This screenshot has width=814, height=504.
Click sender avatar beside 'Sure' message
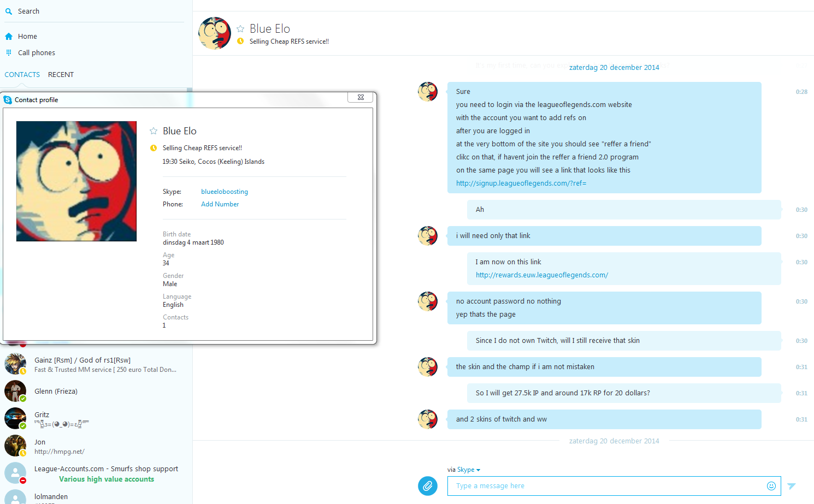[x=428, y=92]
